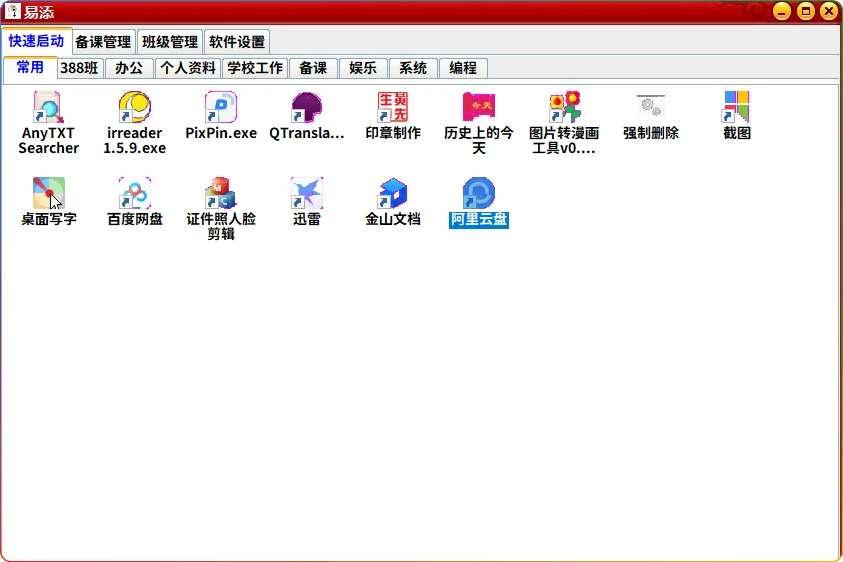Open the 迅雷 shortcut icon

pos(306,193)
